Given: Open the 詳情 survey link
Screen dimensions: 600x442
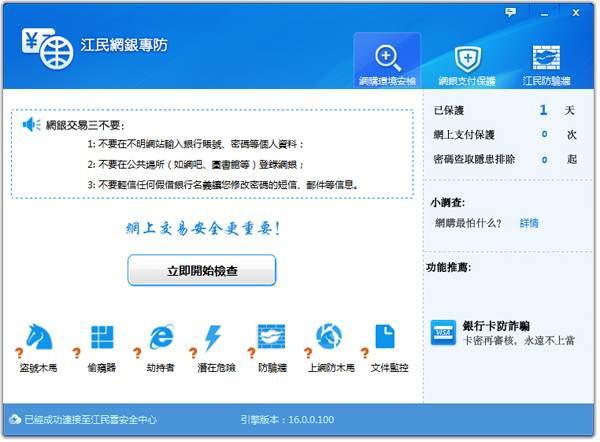Looking at the screenshot, I should [530, 223].
